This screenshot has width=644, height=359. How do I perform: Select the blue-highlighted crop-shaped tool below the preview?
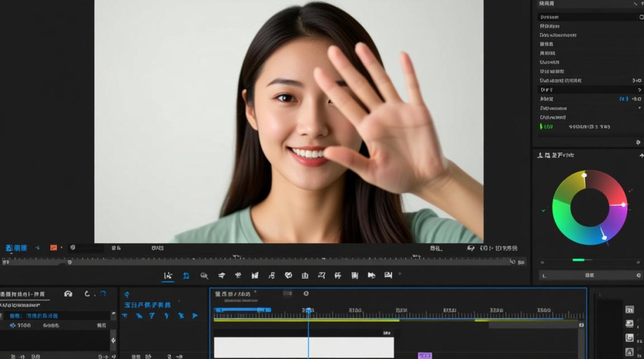tap(186, 276)
